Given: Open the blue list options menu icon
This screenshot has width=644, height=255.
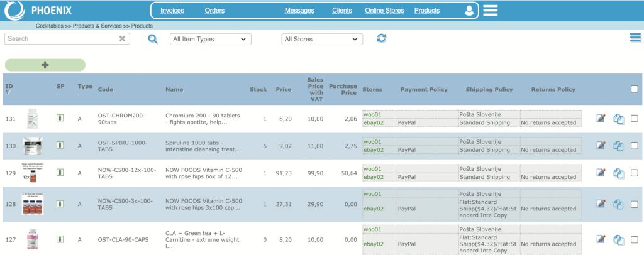Looking at the screenshot, I should (x=635, y=38).
